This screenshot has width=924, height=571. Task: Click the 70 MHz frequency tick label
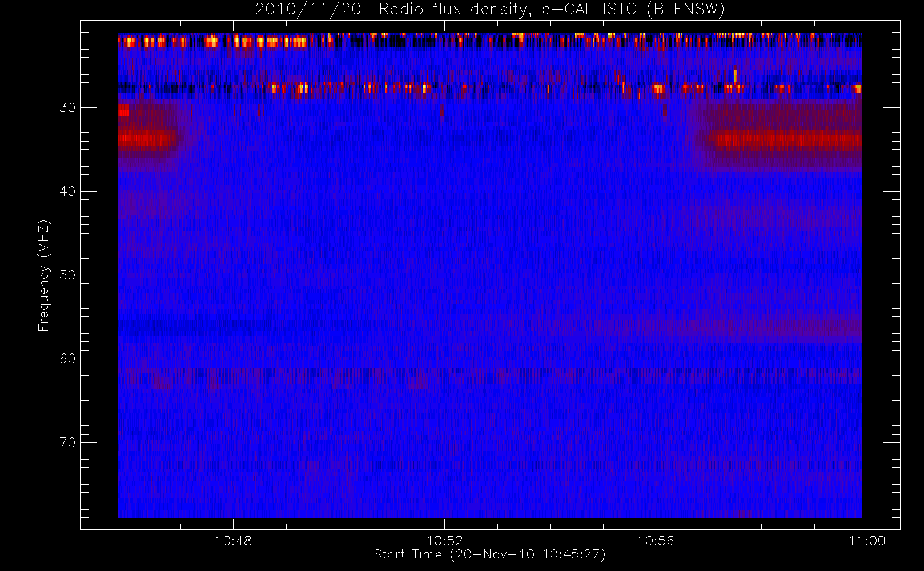coord(67,443)
